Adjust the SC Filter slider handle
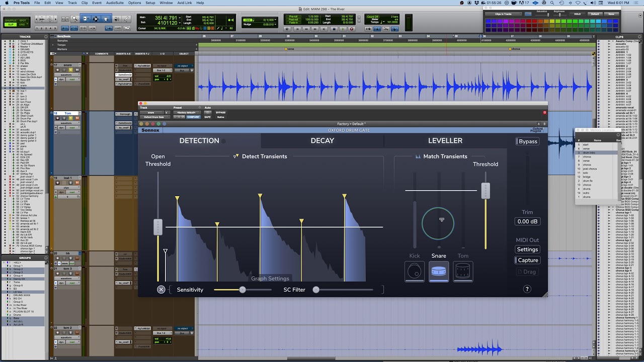The image size is (644, 362). point(316,290)
